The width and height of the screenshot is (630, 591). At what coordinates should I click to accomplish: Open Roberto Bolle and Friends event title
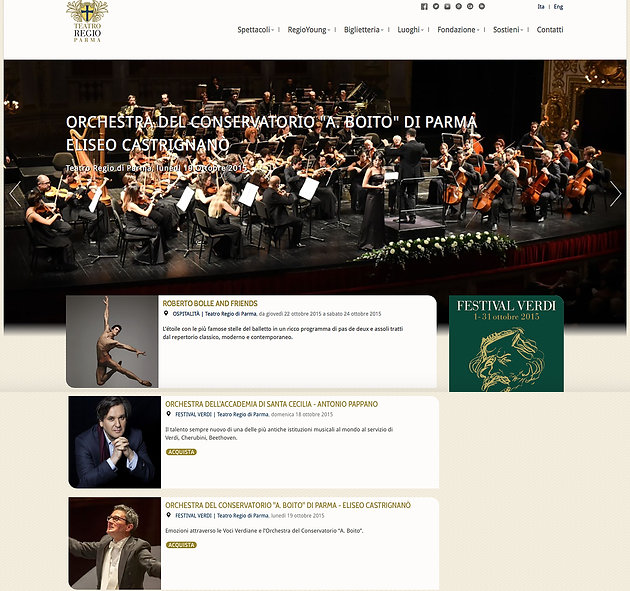pyautogui.click(x=210, y=303)
